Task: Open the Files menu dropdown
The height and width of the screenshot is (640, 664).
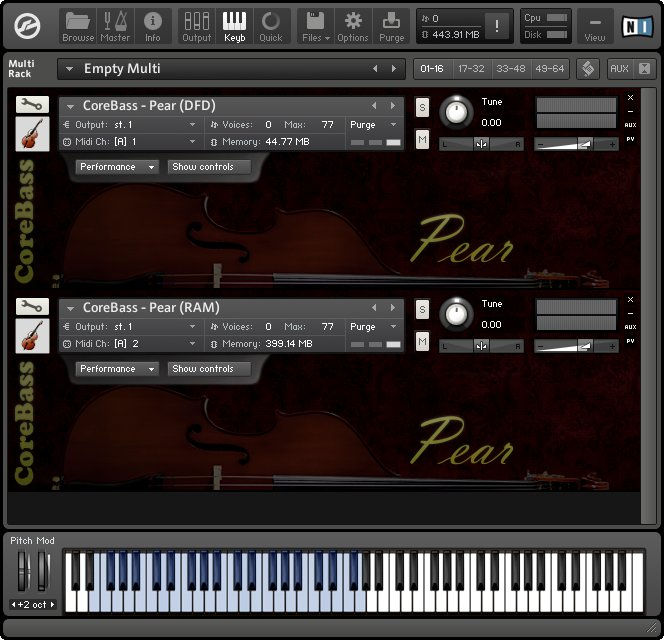Action: 316,26
